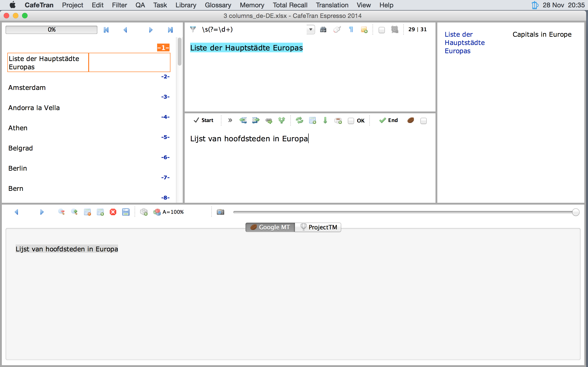This screenshot has height=367, width=588.
Task: Click the green down arrow icon
Action: point(325,120)
